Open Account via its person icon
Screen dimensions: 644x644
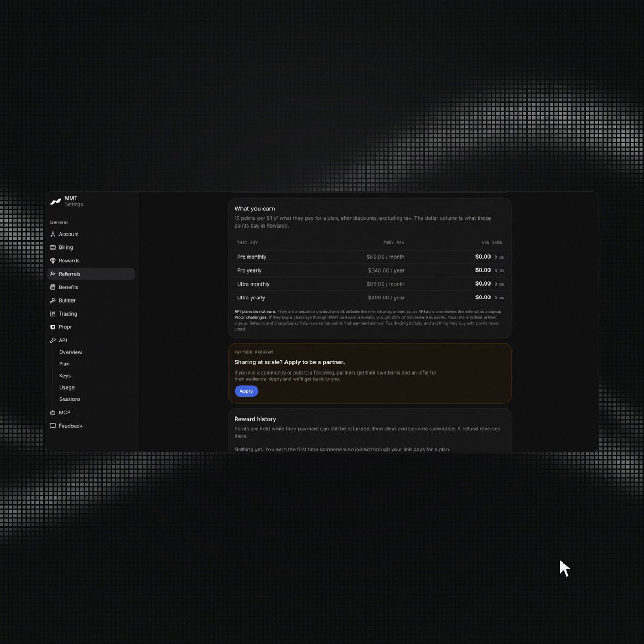pos(53,234)
